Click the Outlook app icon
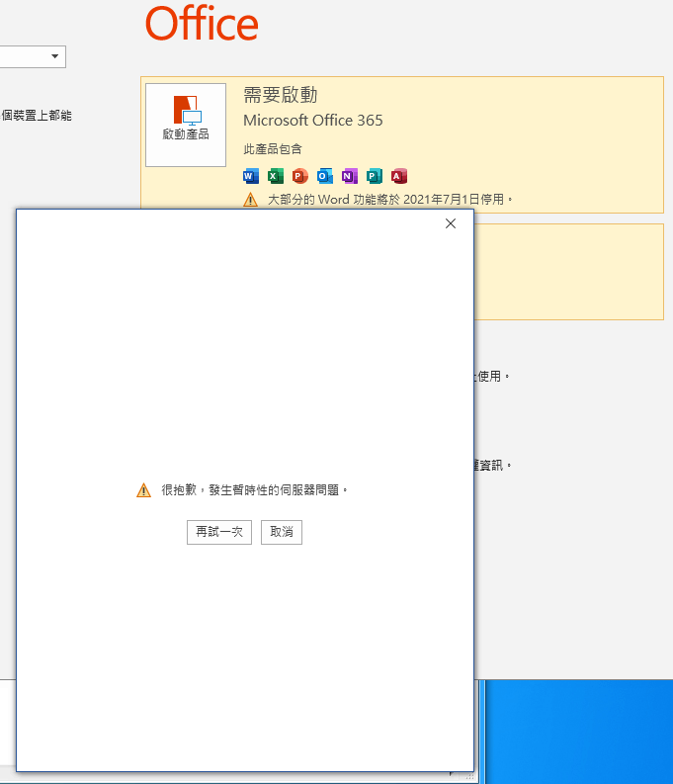 pyautogui.click(x=325, y=176)
